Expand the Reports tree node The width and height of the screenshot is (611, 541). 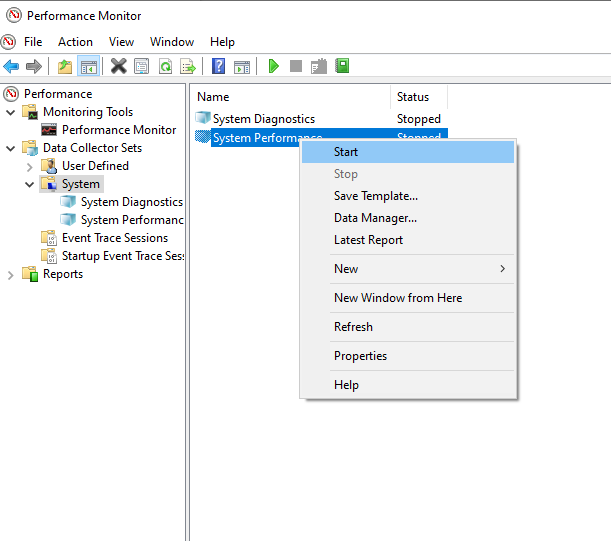11,275
